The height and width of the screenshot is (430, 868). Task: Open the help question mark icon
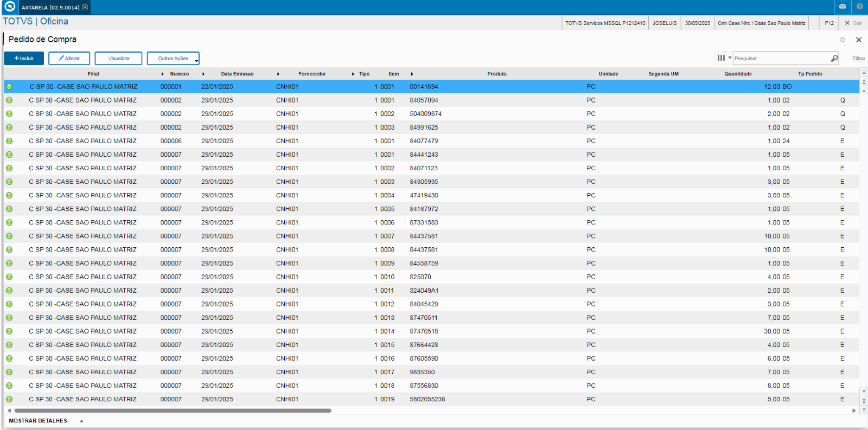point(859,7)
